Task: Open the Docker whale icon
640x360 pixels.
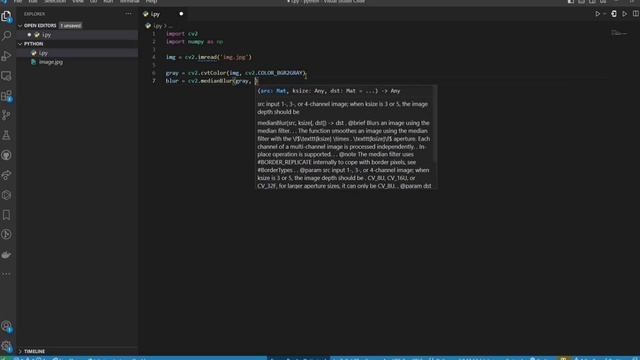Action: [x=7, y=255]
